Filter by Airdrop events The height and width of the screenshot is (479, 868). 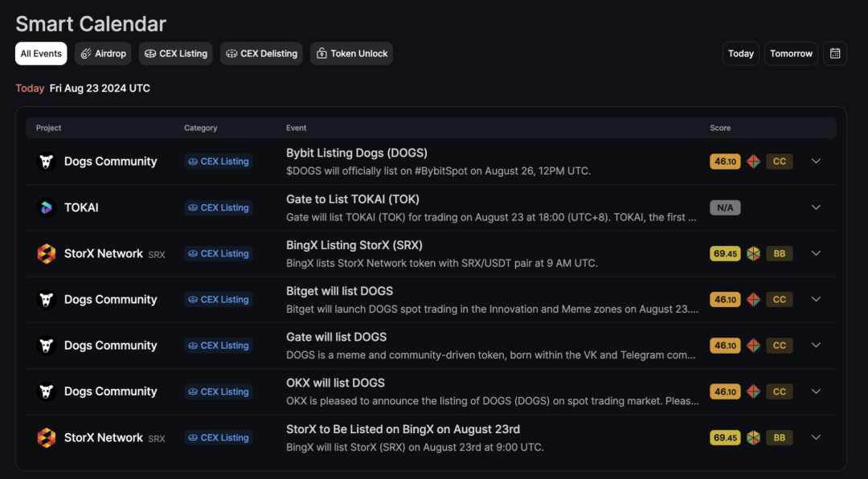click(103, 54)
